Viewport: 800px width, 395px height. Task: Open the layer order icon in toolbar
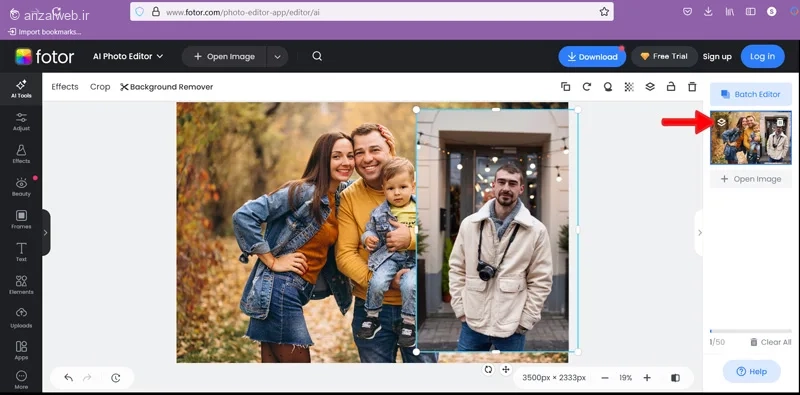coord(650,87)
